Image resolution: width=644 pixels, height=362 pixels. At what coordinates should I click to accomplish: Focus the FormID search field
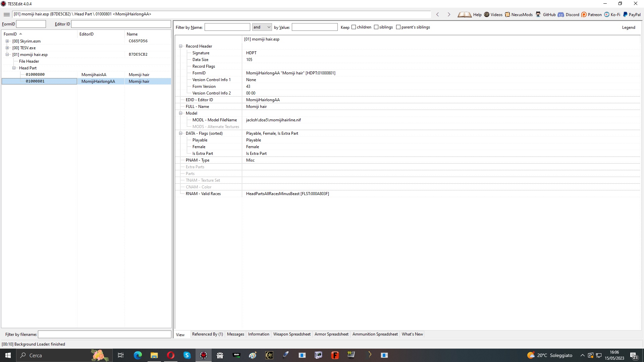[31, 24]
